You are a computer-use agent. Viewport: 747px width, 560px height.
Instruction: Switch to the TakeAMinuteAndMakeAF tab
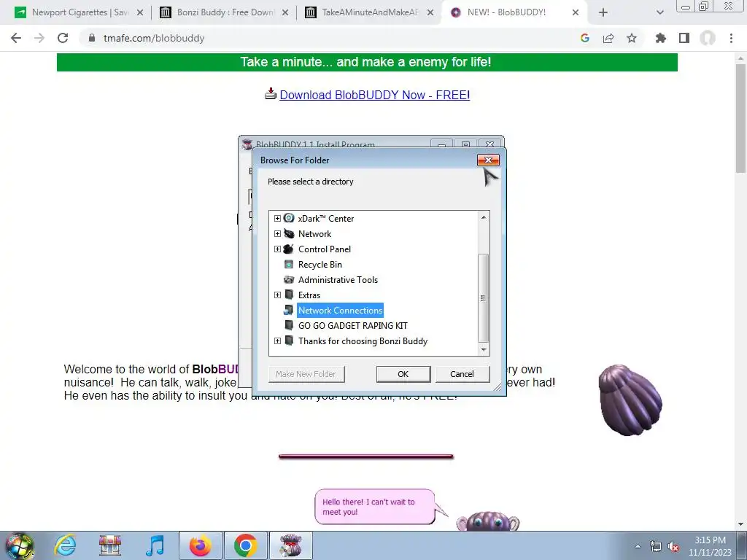pos(370,12)
